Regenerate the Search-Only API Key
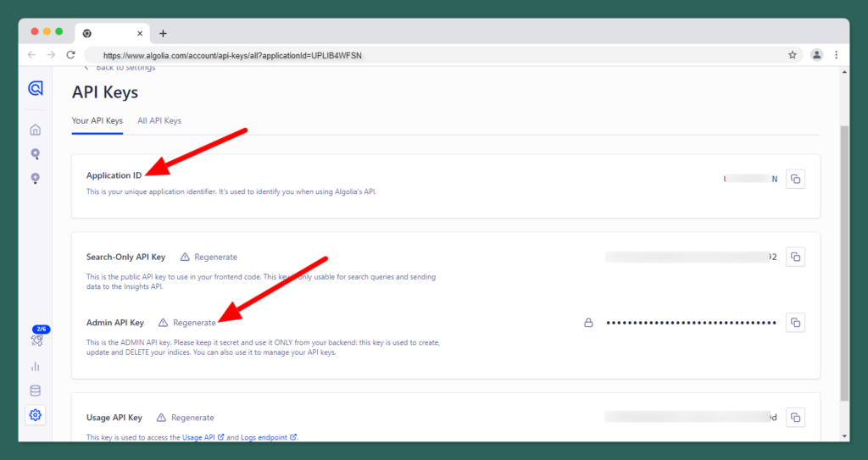 click(x=215, y=257)
